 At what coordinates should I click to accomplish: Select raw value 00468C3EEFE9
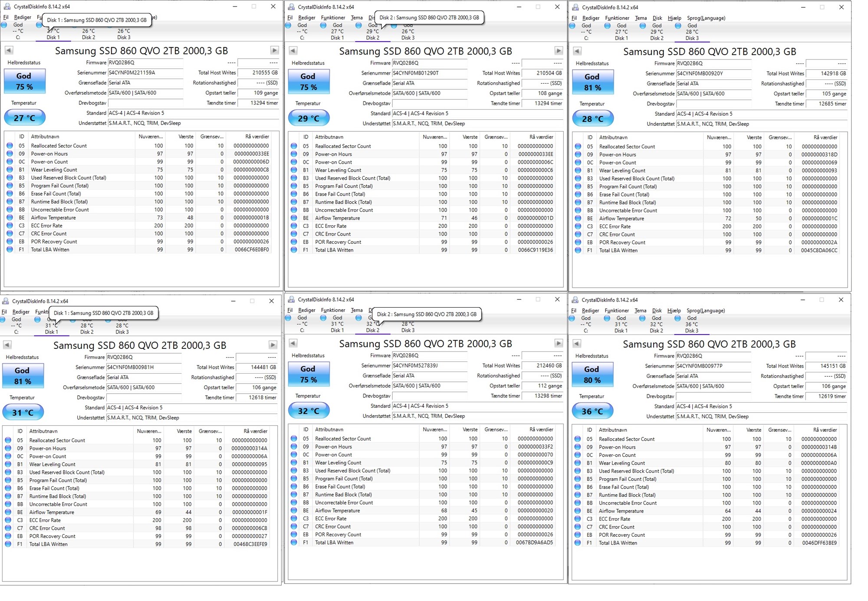[x=250, y=544]
